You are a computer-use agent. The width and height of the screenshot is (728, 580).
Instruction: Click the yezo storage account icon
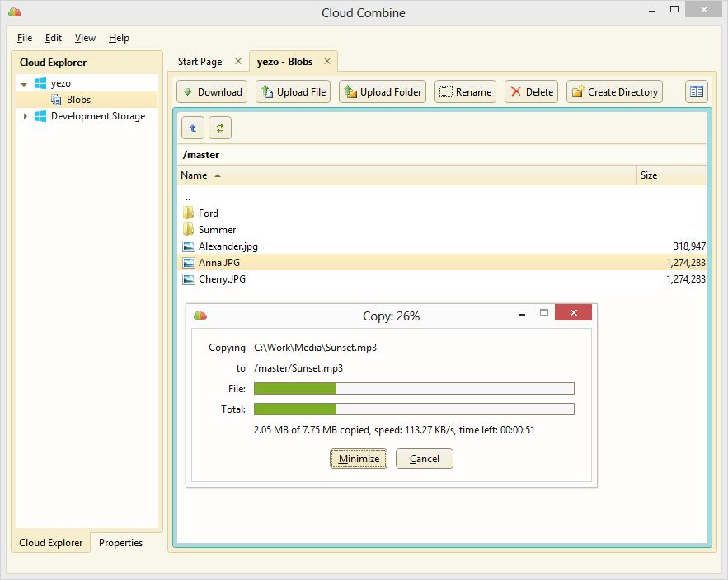(x=40, y=82)
